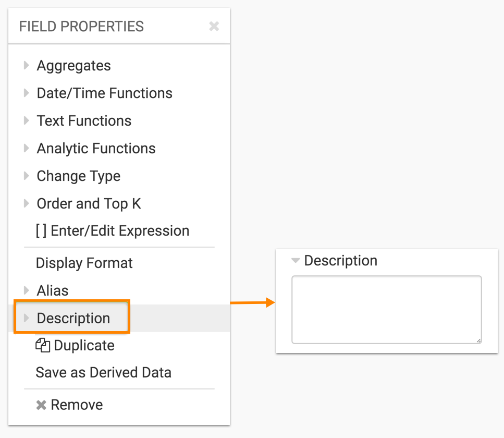The height and width of the screenshot is (438, 504).
Task: Select the Description menu item
Action: (73, 319)
